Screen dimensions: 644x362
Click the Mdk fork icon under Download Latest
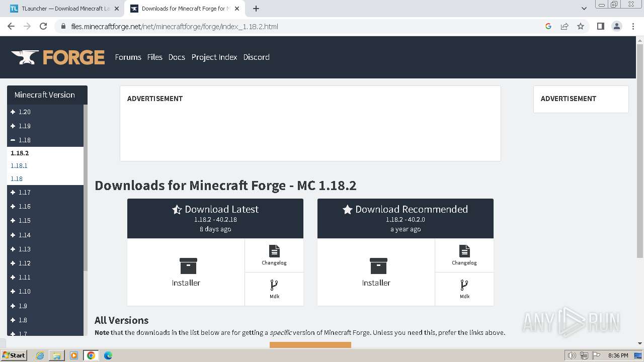pos(274,285)
